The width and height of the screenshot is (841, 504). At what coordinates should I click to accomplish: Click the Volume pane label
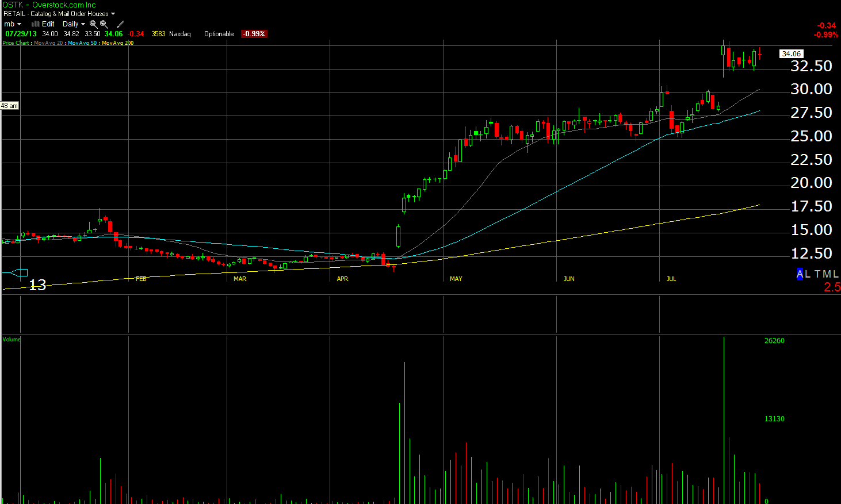12,340
